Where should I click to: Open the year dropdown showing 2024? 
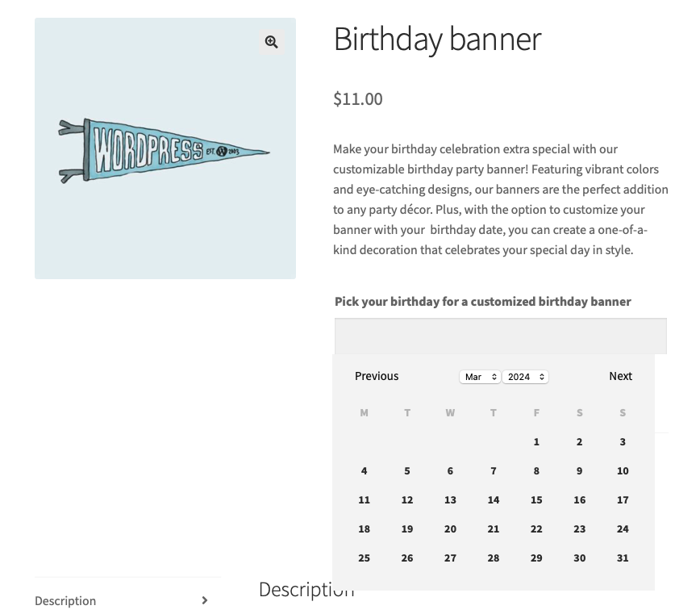coord(525,377)
